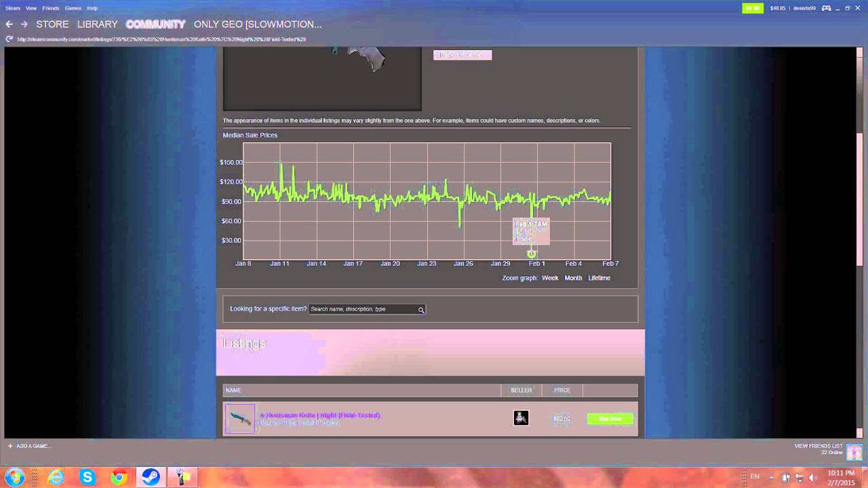
Task: Open Google Chrome from the taskbar
Action: click(119, 477)
